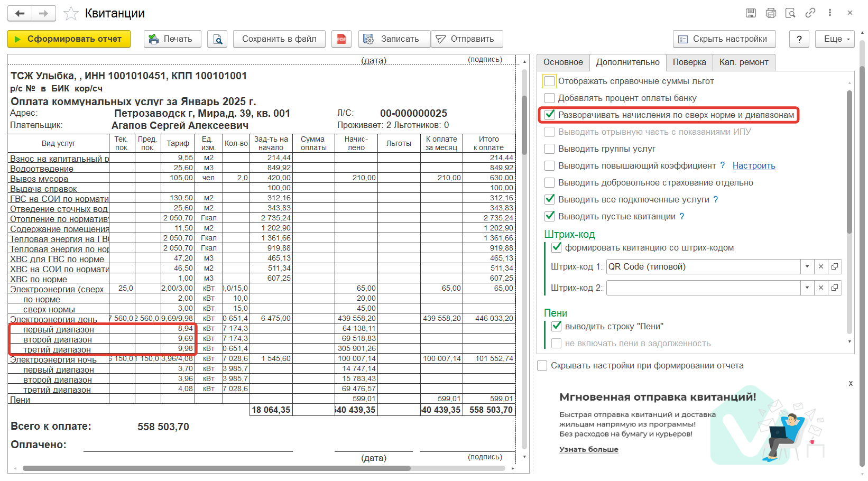Image resolution: width=868 pixels, height=481 pixels.
Task: Expand the Штрих-код 1 dropdown list
Action: point(807,267)
